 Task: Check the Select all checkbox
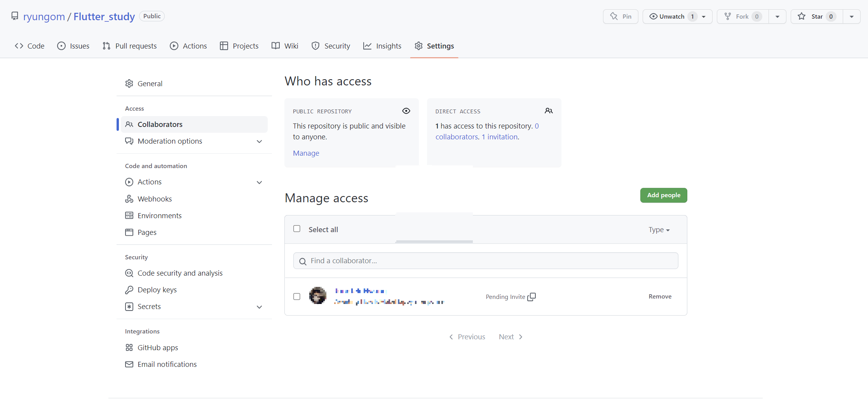point(297,229)
